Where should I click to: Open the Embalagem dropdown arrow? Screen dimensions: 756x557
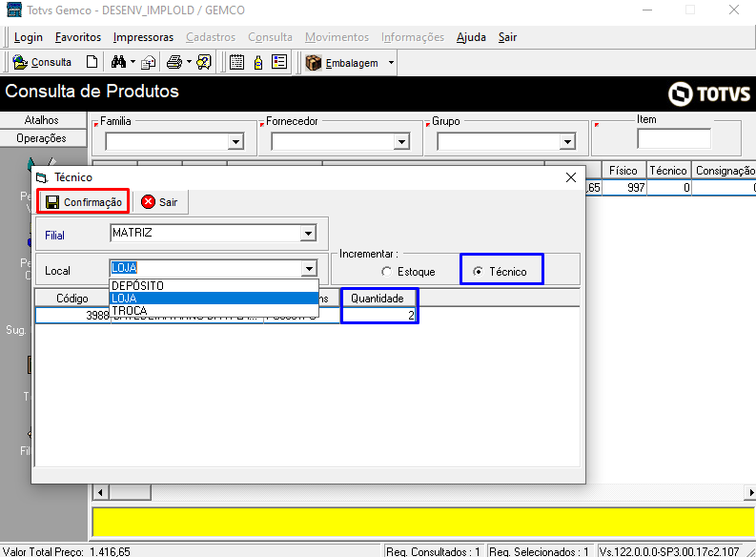(x=391, y=63)
